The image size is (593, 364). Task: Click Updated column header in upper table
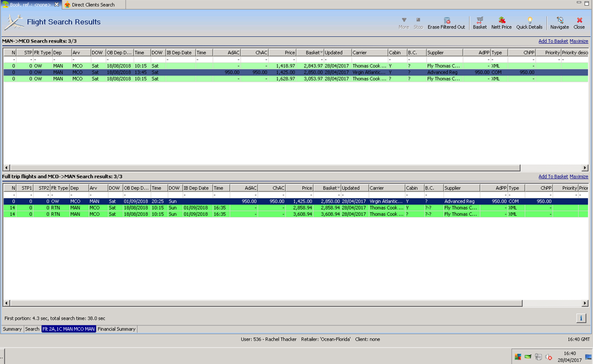tap(338, 52)
